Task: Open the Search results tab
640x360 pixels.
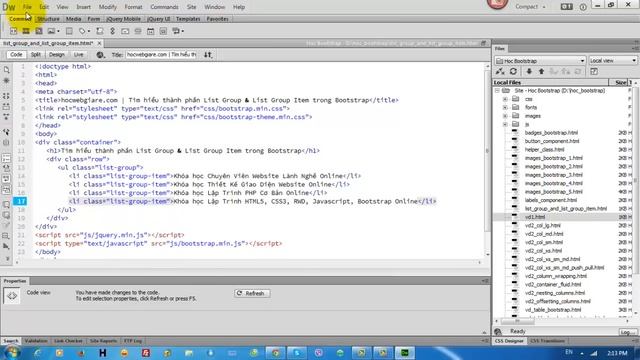Action: point(11,341)
